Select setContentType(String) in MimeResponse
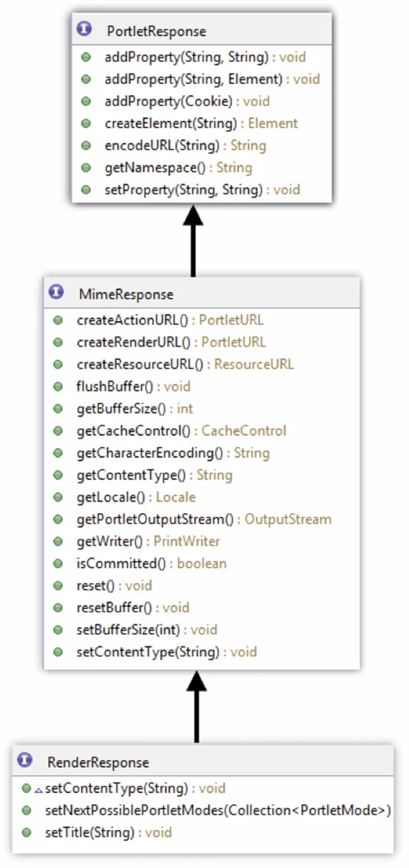This screenshot has width=409, height=868. [x=166, y=652]
